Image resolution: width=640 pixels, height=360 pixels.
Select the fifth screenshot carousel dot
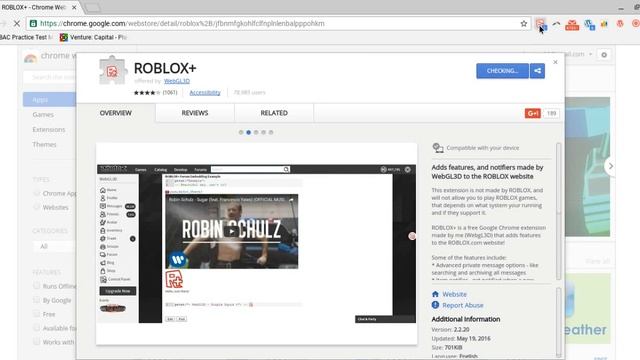pyautogui.click(x=271, y=132)
